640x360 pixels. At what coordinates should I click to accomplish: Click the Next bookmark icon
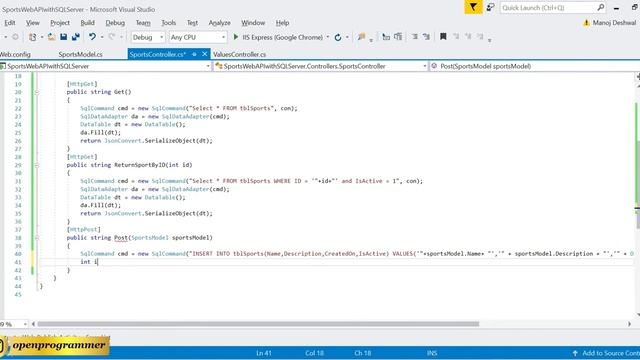(x=468, y=37)
